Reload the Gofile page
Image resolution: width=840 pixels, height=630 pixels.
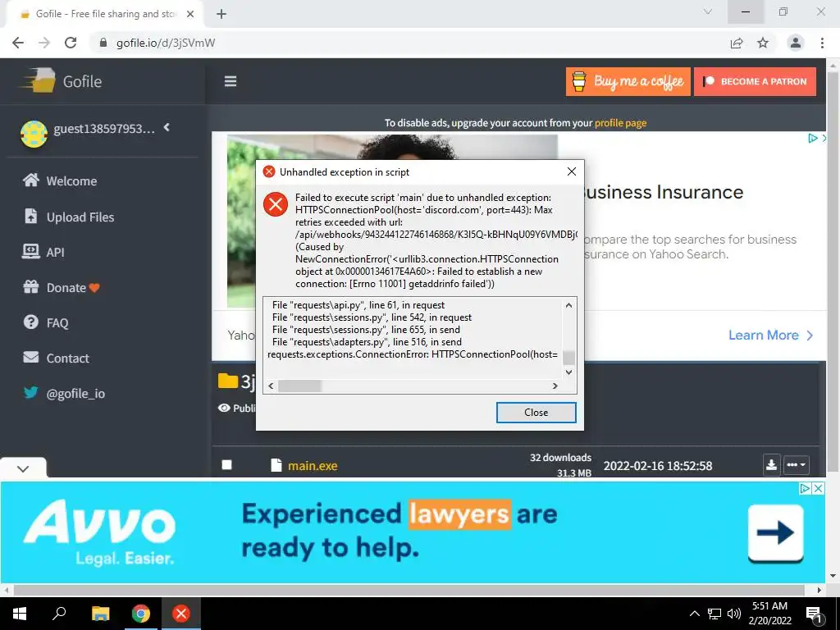pyautogui.click(x=71, y=43)
